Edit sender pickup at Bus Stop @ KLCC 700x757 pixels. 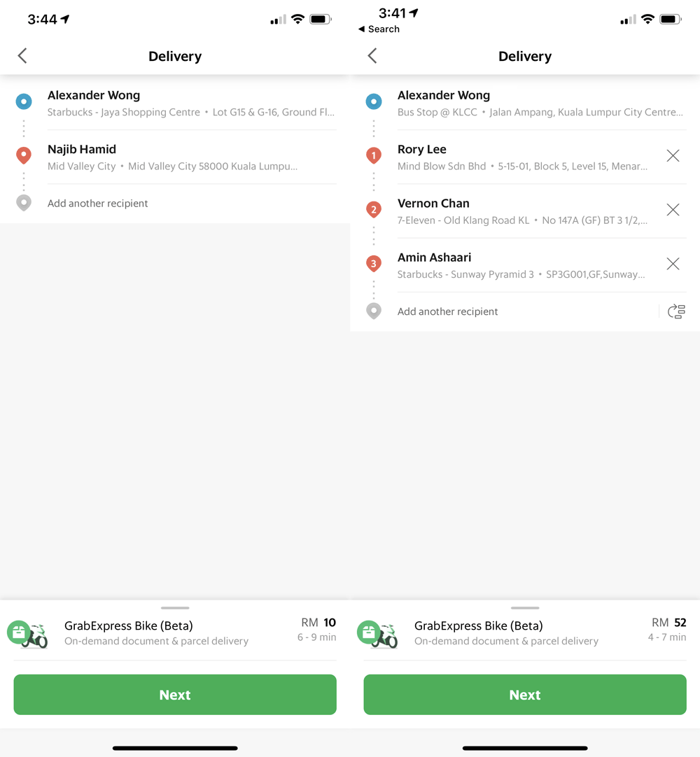(x=540, y=104)
